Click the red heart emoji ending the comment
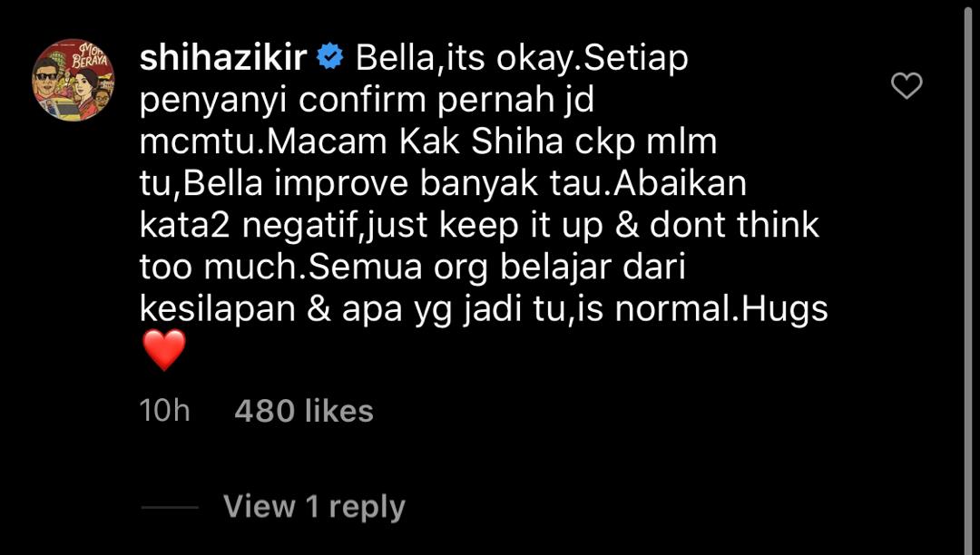This screenshot has height=555, width=980. point(164,350)
